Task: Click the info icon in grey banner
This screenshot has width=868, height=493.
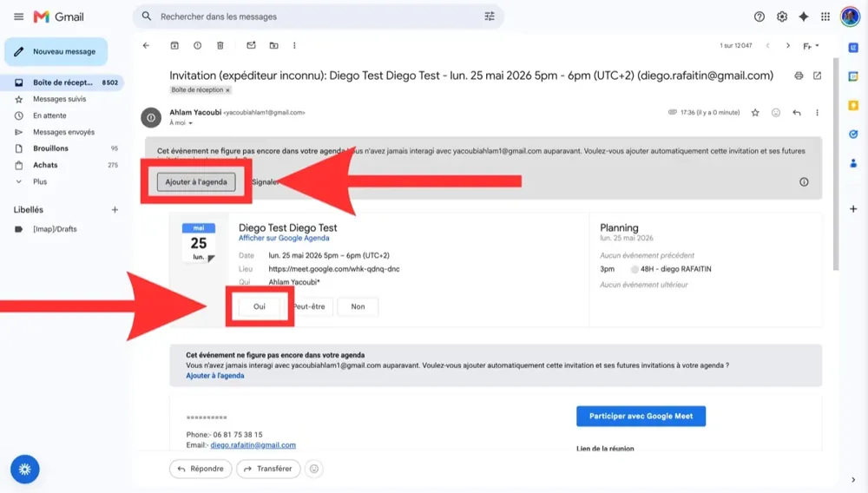Action: (x=804, y=182)
